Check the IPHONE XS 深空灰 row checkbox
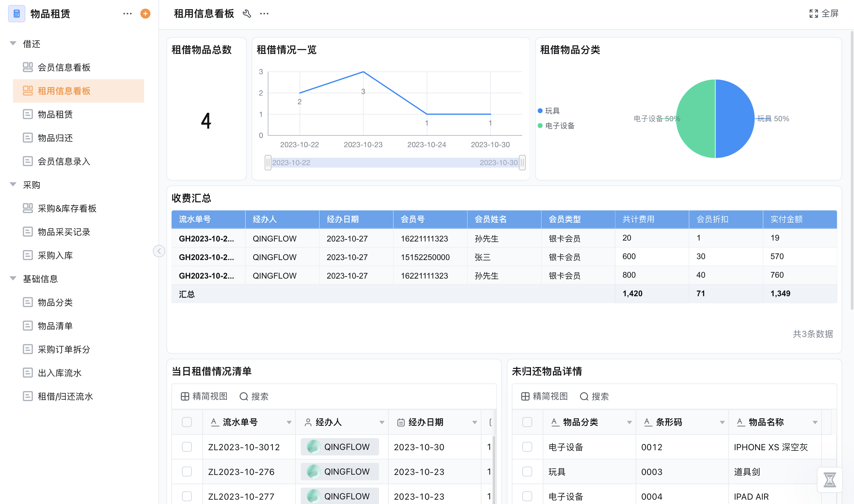 (527, 447)
